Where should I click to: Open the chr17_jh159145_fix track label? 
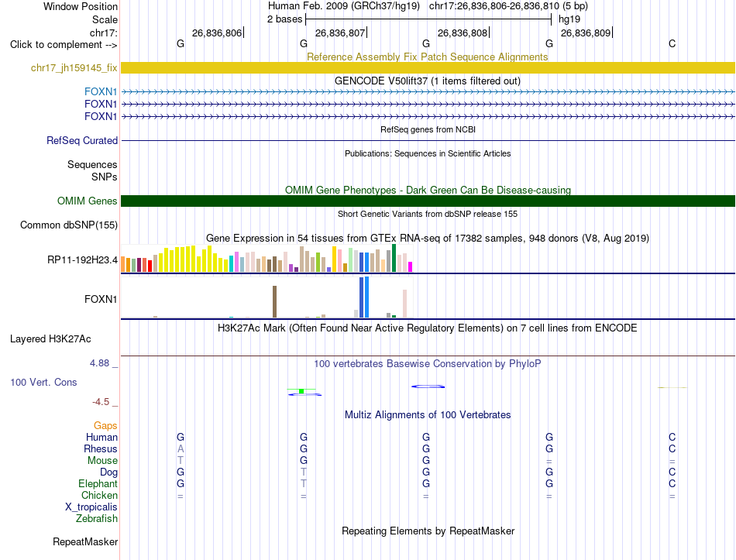tap(74, 67)
